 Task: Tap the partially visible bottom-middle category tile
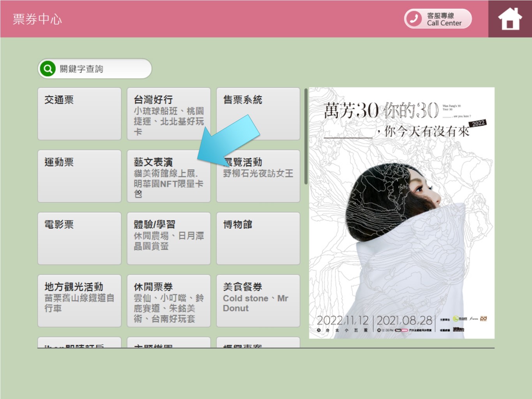pyautogui.click(x=168, y=343)
